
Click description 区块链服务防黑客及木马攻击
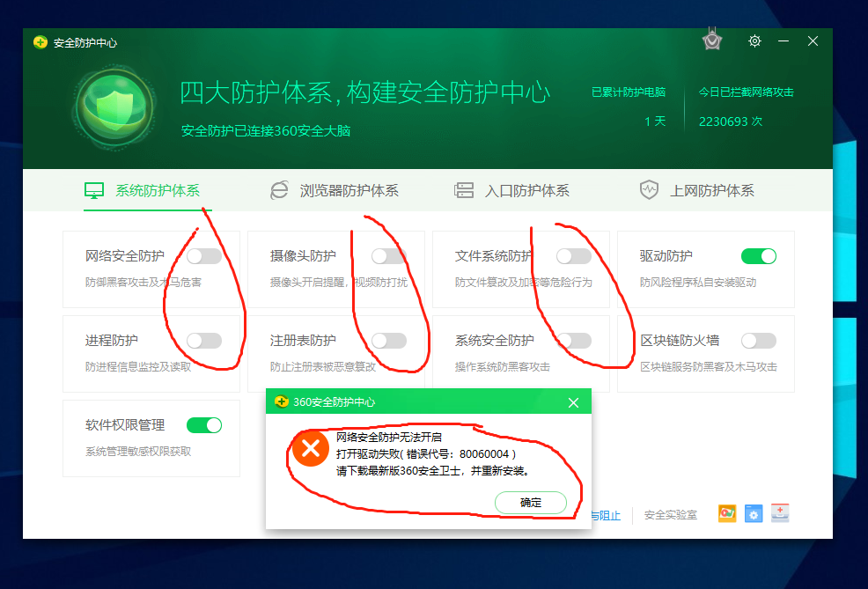(709, 366)
